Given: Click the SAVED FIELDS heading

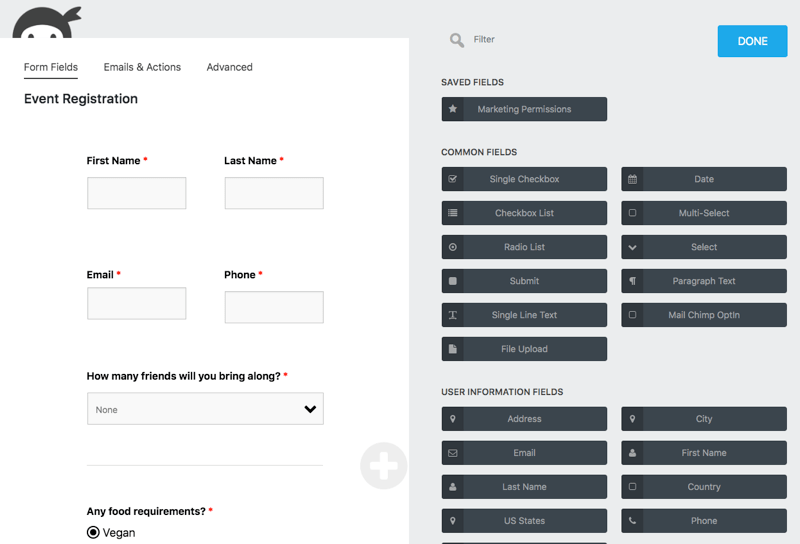Looking at the screenshot, I should click(x=472, y=82).
